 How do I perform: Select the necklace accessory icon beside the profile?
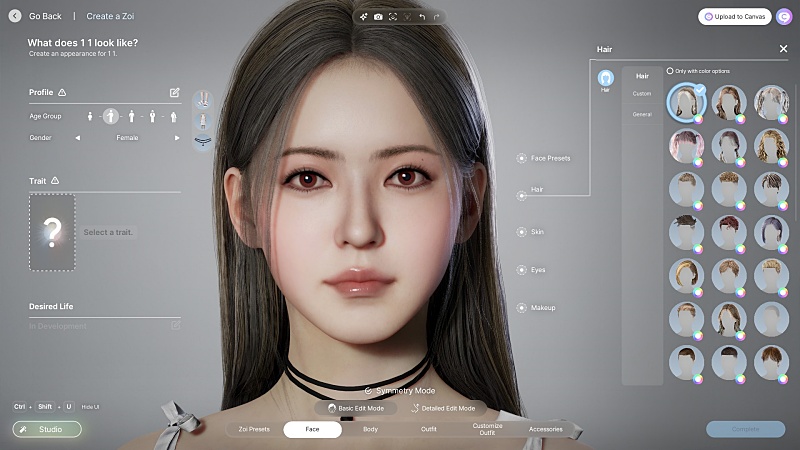click(x=204, y=140)
